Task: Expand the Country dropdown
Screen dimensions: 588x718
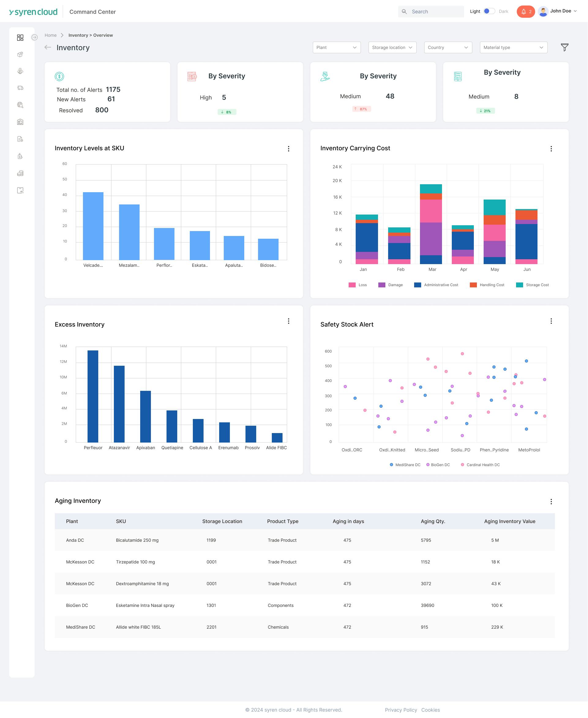Action: (x=448, y=47)
